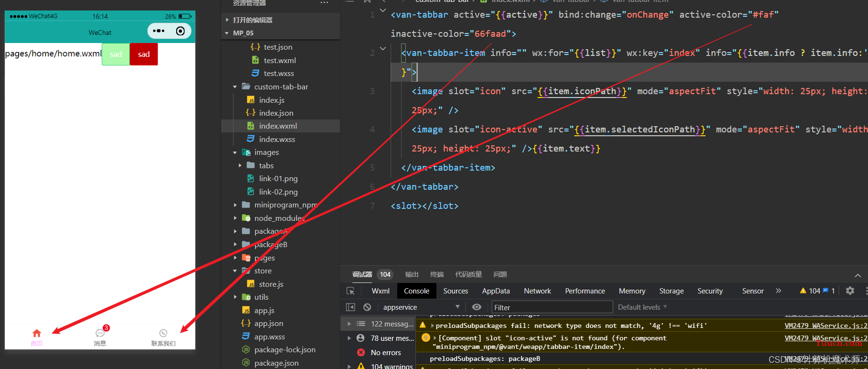
Task: Open link-01.png image file
Action: [278, 178]
